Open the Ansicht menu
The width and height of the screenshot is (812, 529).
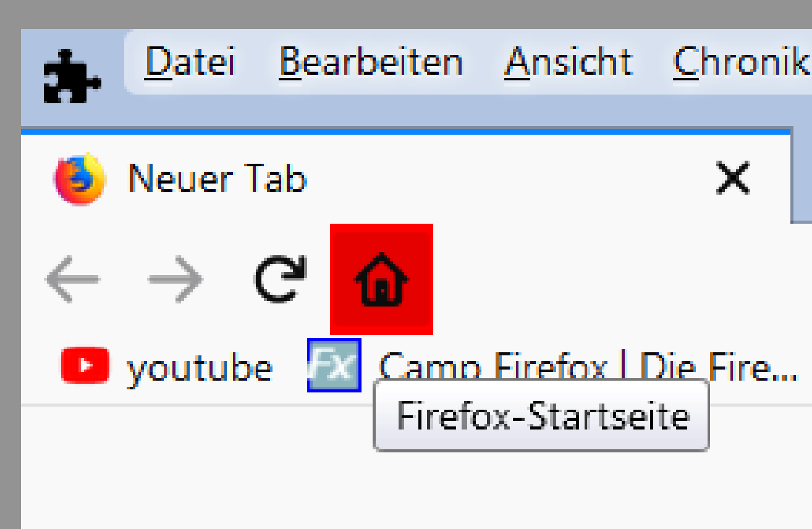[569, 62]
